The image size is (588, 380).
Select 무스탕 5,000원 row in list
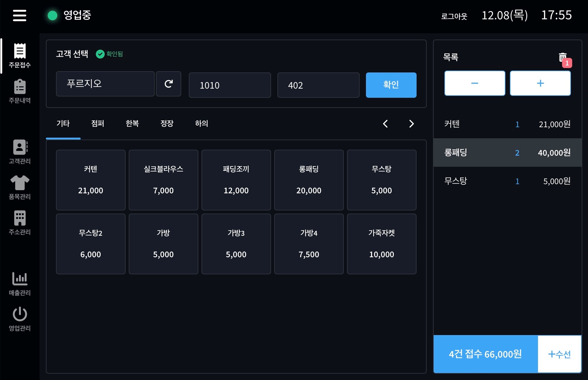(508, 181)
